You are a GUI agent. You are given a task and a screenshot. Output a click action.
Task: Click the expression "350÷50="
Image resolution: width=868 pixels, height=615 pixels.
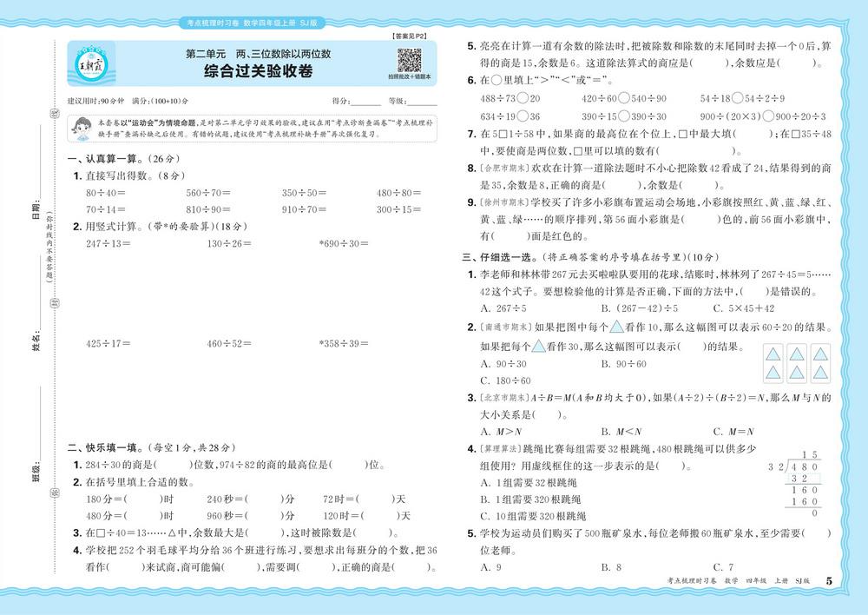304,193
